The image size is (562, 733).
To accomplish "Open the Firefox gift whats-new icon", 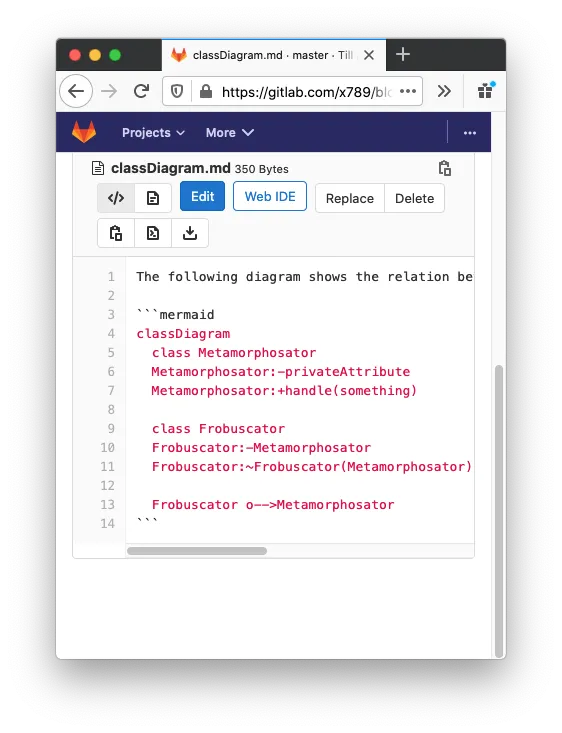I will click(x=486, y=90).
